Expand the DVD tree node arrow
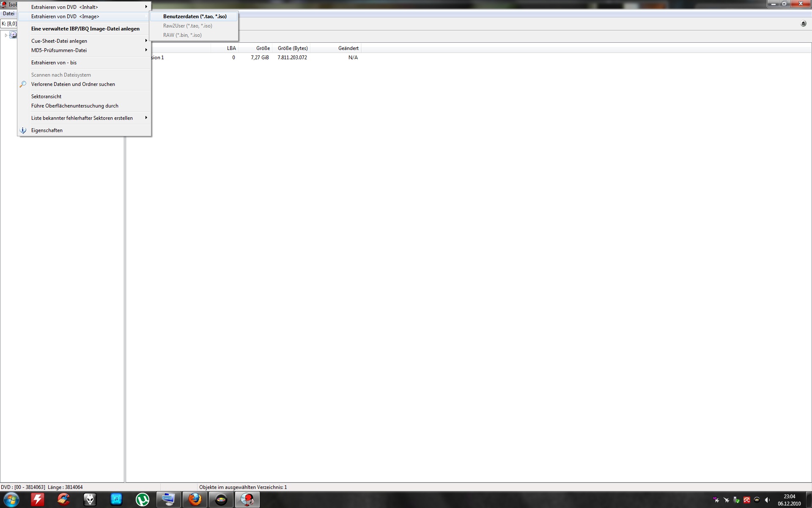 point(6,35)
